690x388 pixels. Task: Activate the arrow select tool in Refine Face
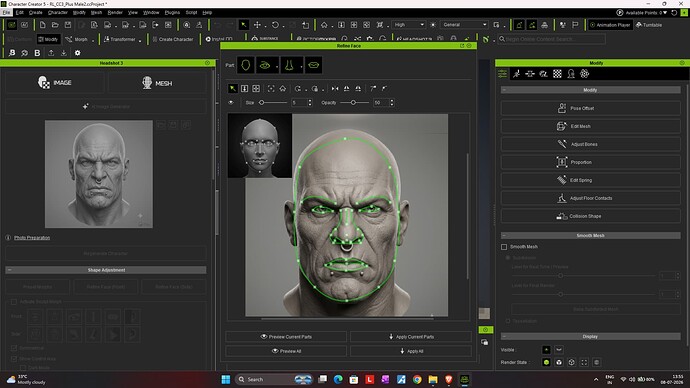(232, 89)
